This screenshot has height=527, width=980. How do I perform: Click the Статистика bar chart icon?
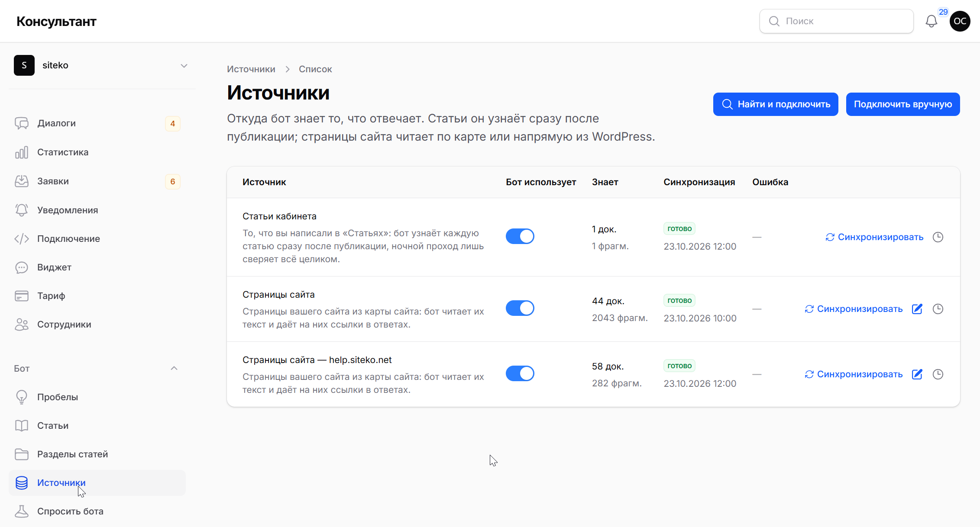click(22, 152)
